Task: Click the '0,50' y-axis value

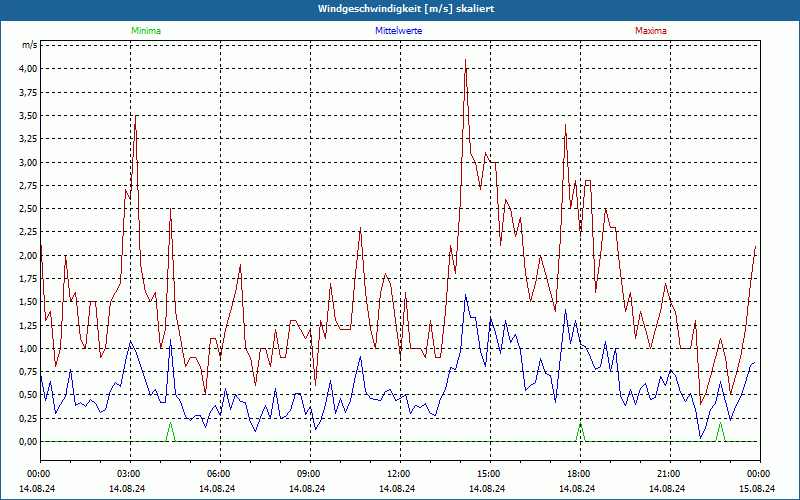Action: pyautogui.click(x=28, y=395)
